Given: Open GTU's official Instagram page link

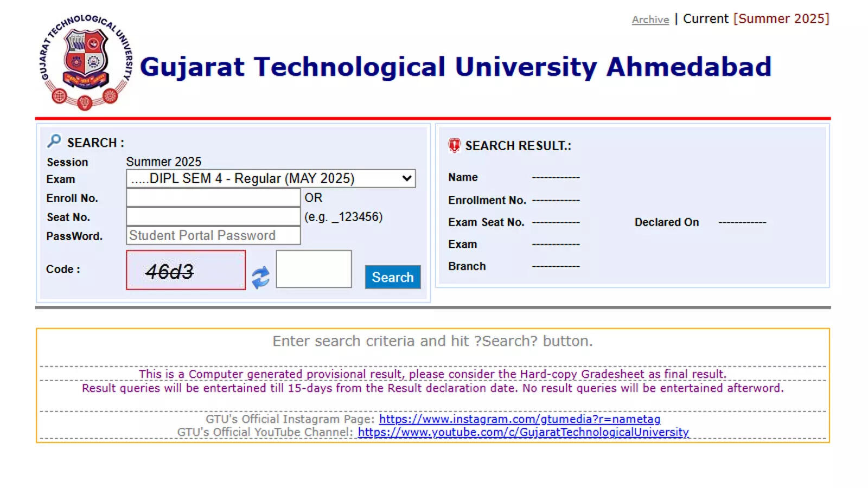Looking at the screenshot, I should pos(520,419).
